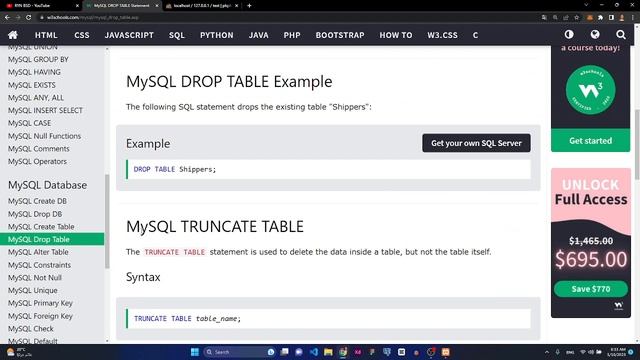The width and height of the screenshot is (640, 360).
Task: Open MySQL Check in sidebar
Action: tap(31, 329)
